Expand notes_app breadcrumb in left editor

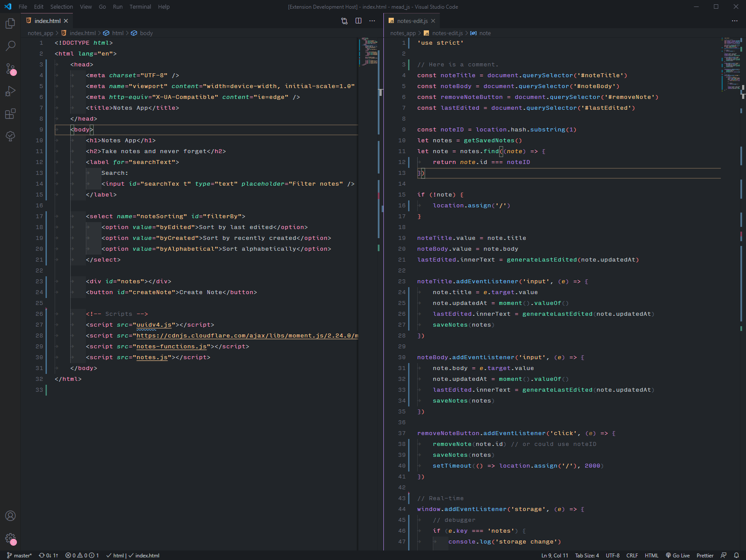tap(40, 33)
